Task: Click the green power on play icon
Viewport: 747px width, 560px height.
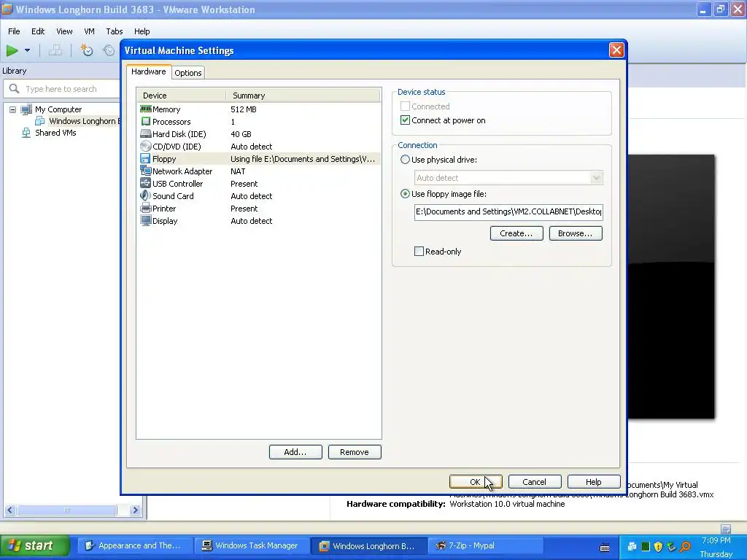Action: (x=12, y=50)
